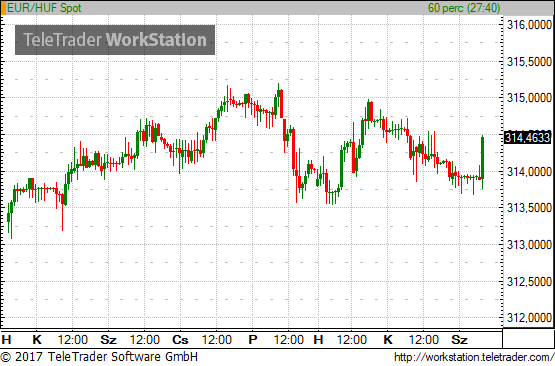Click the empty box right of time axis

coord(528,339)
